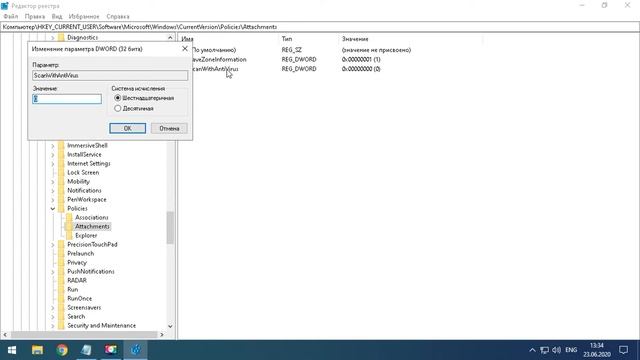The width and height of the screenshot is (640, 360).
Task: Open the Справка menu
Action: click(x=118, y=16)
